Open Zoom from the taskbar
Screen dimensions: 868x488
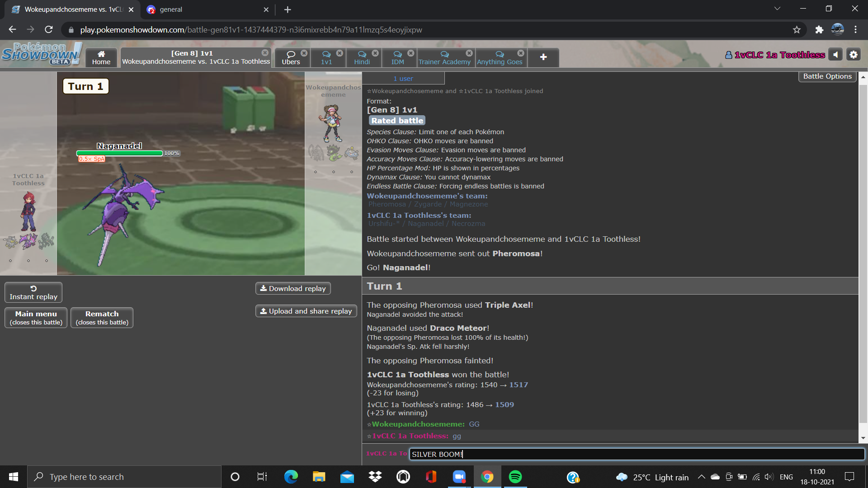459,477
